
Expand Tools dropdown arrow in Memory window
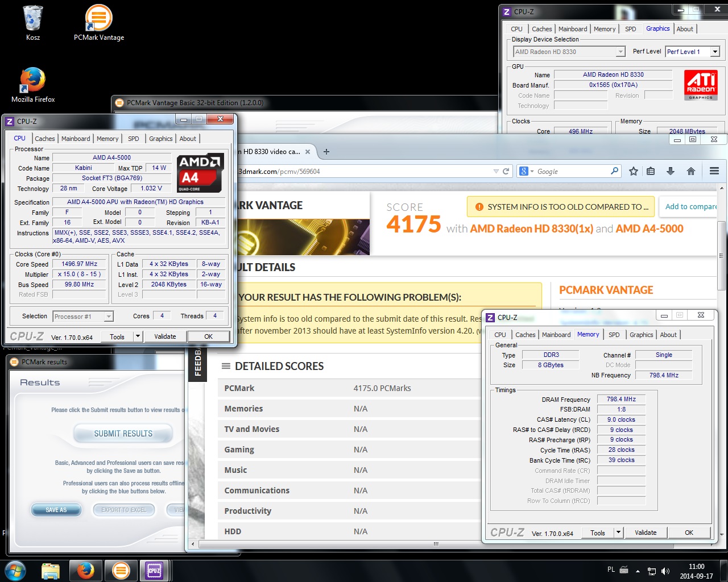tap(618, 533)
